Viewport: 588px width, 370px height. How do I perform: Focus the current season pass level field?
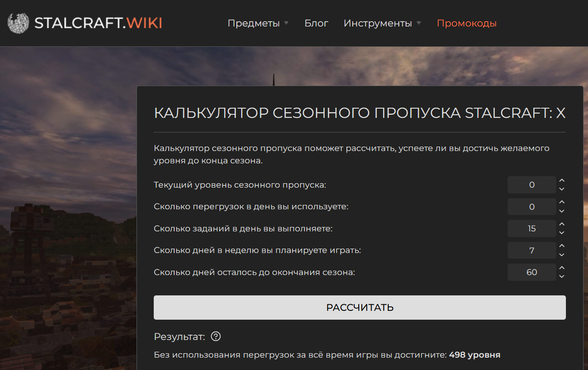point(532,185)
